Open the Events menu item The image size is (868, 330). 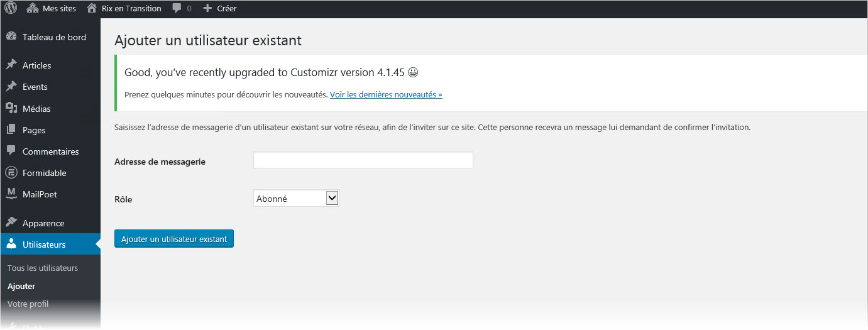pyautogui.click(x=35, y=87)
